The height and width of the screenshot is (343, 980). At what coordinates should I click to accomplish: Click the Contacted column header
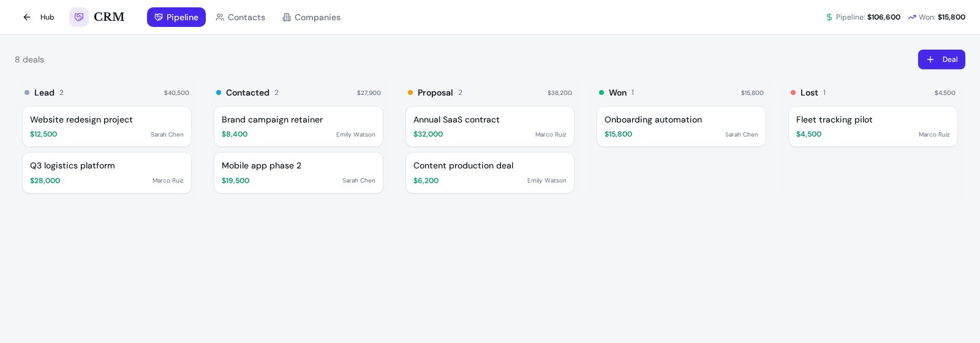(247, 92)
